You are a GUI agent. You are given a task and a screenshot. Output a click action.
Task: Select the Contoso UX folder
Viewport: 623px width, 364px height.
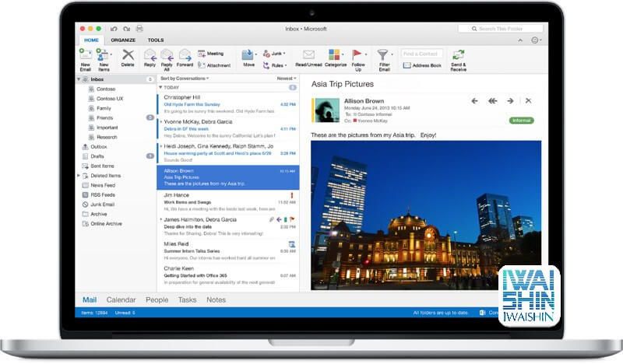point(110,99)
